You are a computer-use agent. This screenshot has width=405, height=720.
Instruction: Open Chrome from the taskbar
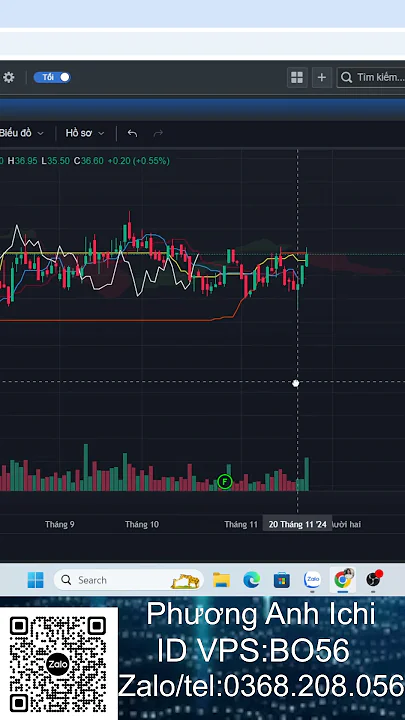(x=343, y=579)
